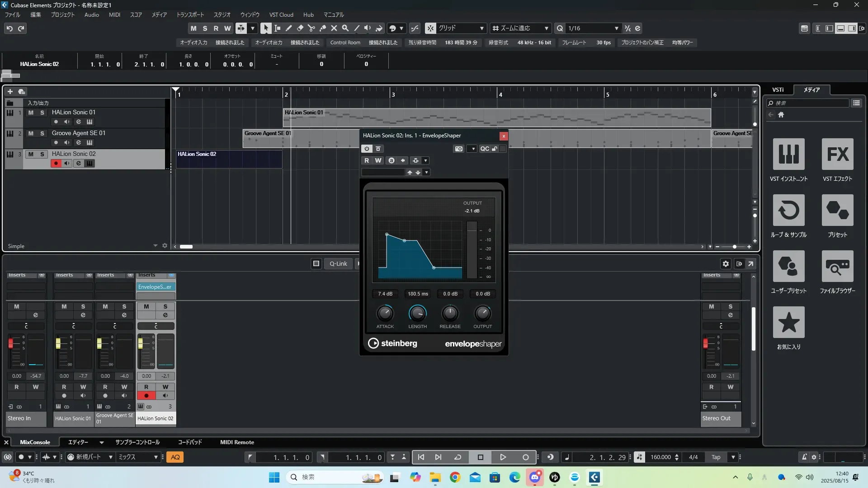Click the Tap tempo button
This screenshot has height=488, width=868.
tap(716, 457)
